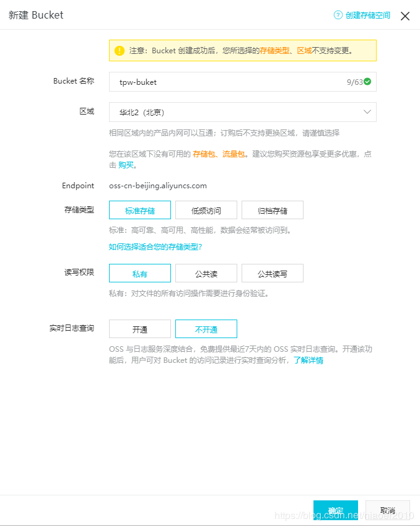Screen dimensions: 420x527
Task: Click the 实时日志查询 label
Action: click(x=72, y=328)
